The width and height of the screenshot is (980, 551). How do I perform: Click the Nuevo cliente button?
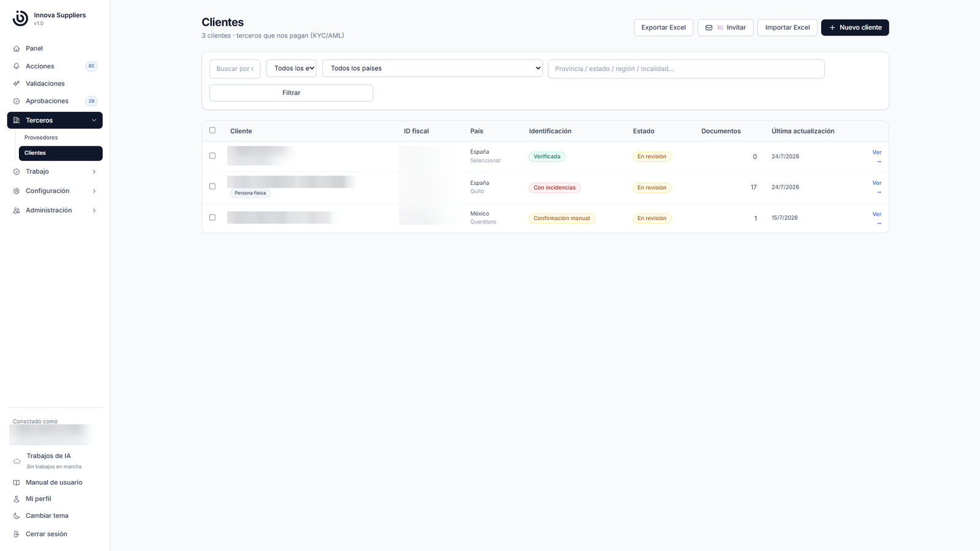tap(854, 28)
